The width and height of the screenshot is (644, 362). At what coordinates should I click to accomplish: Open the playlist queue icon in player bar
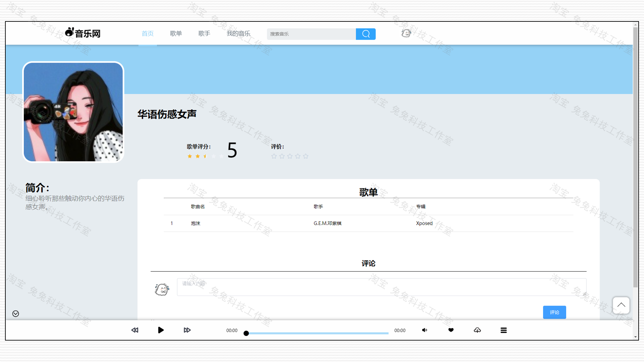[x=504, y=330]
